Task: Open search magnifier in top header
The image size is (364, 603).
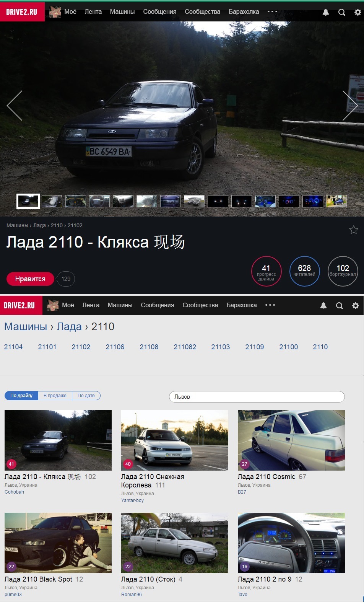Action: click(x=342, y=12)
